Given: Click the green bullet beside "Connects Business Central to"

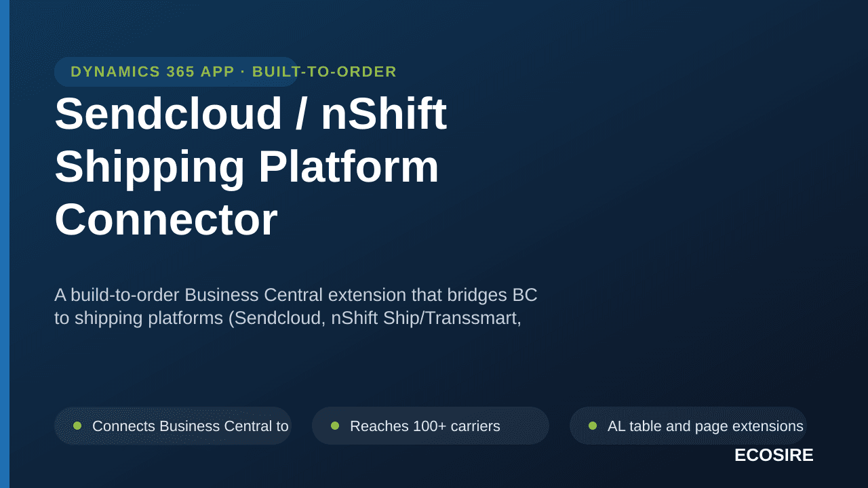Looking at the screenshot, I should point(77,426).
